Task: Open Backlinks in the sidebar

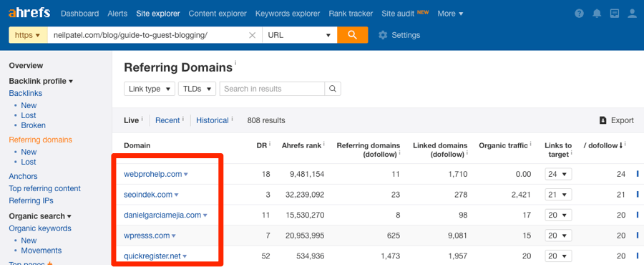Action: coord(26,93)
